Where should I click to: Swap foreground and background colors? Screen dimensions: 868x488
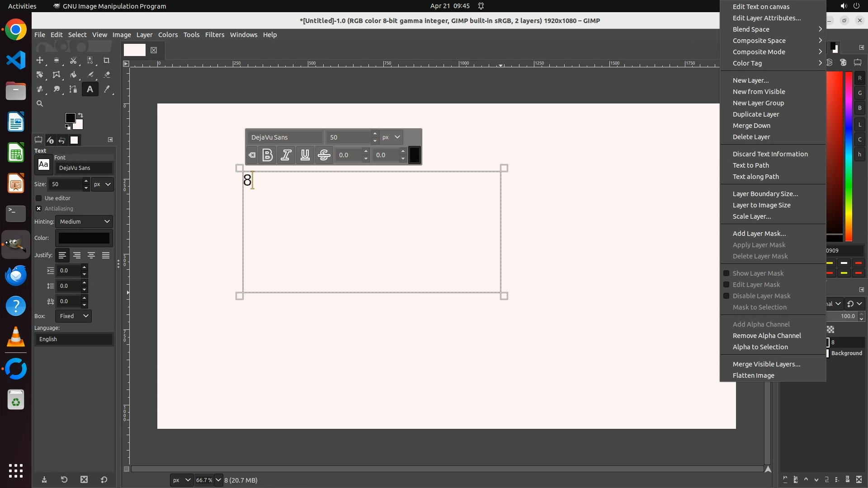pyautogui.click(x=80, y=115)
